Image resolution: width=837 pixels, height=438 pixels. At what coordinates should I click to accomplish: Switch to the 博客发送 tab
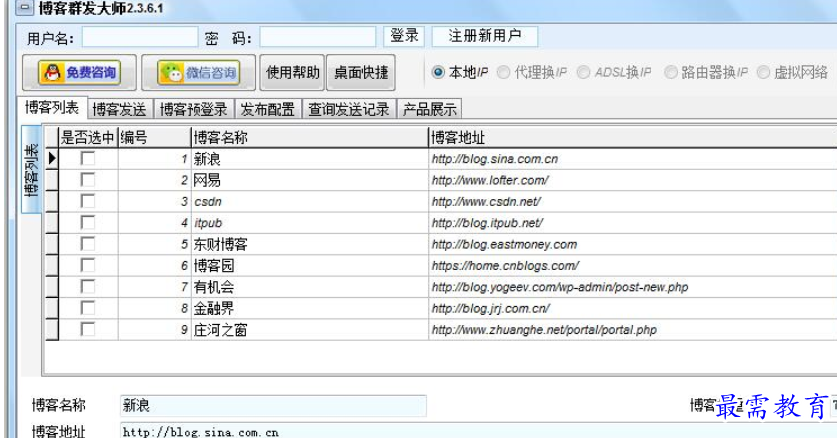point(120,109)
